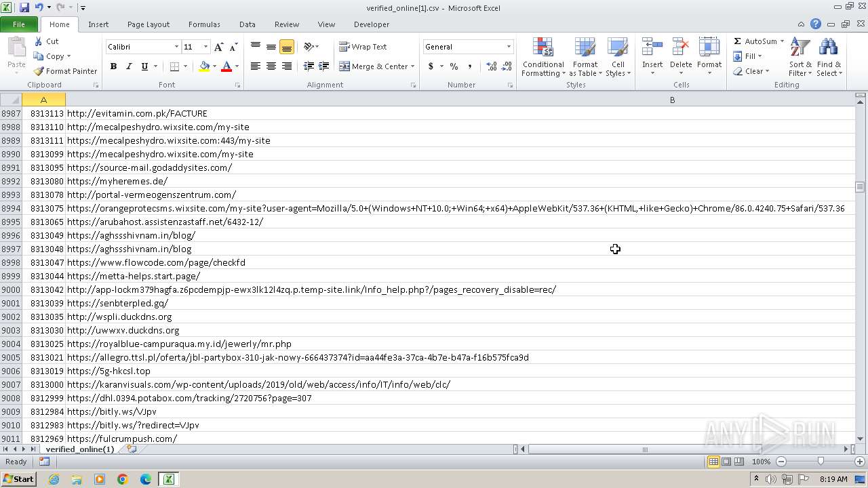The image size is (868, 488).
Task: Increase Indent in Alignment group
Action: click(324, 66)
